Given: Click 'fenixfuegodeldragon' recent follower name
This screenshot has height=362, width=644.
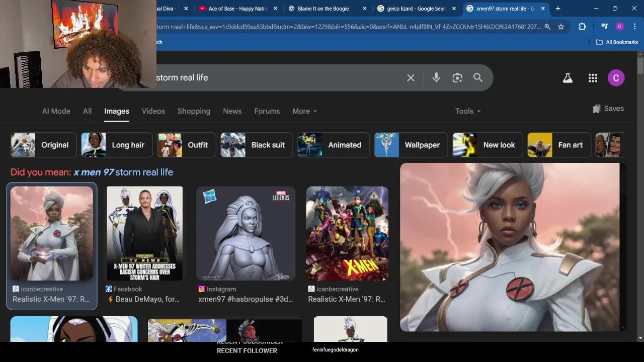Looking at the screenshot, I should (335, 349).
